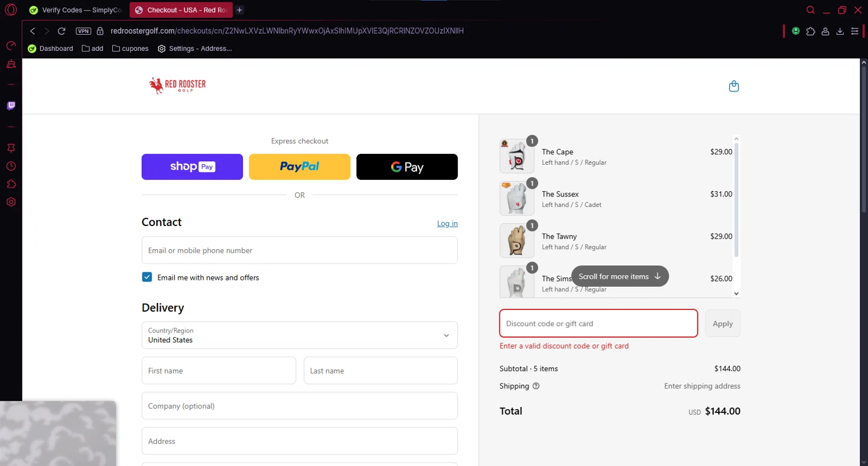
Task: Go back to the previous page
Action: (32, 31)
